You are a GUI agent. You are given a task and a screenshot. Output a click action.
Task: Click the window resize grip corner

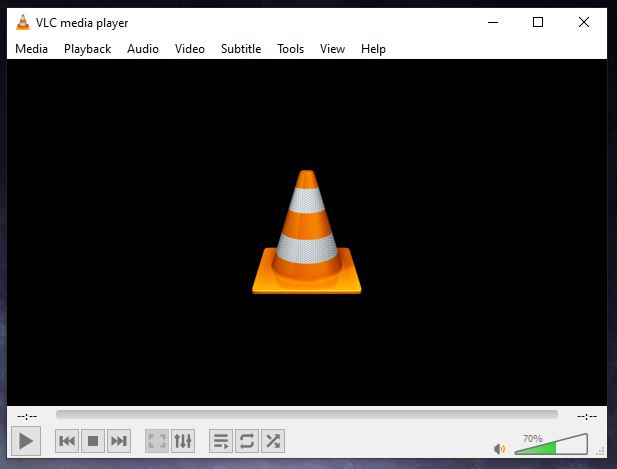600,452
